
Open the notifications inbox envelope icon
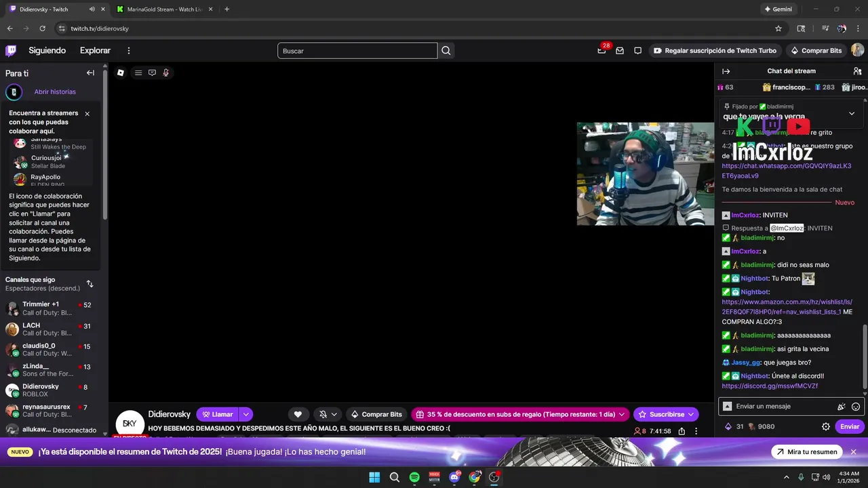tap(620, 51)
